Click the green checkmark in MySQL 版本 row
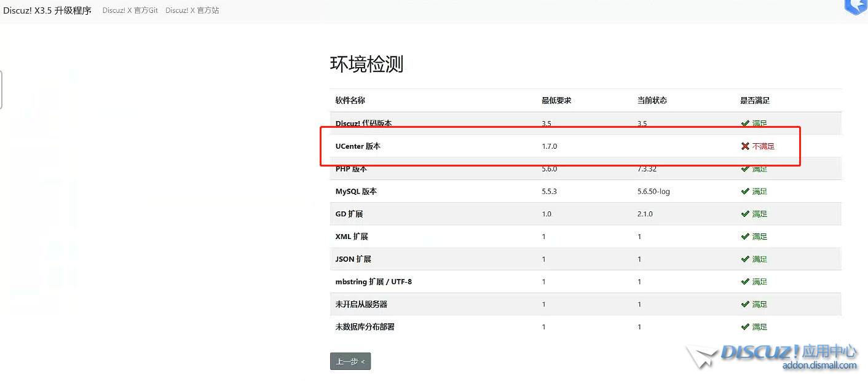This screenshot has width=868, height=381. 745,191
